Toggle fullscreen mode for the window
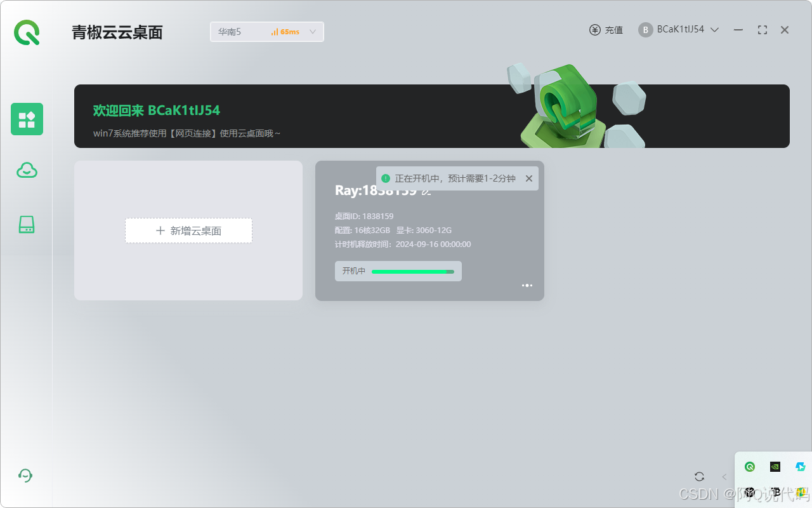812x508 pixels. click(763, 30)
